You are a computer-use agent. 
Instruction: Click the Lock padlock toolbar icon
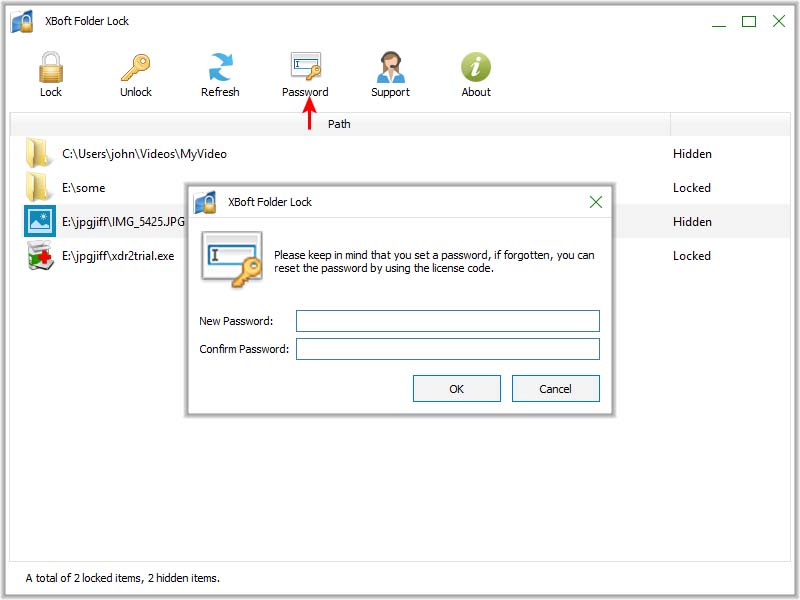coord(51,67)
